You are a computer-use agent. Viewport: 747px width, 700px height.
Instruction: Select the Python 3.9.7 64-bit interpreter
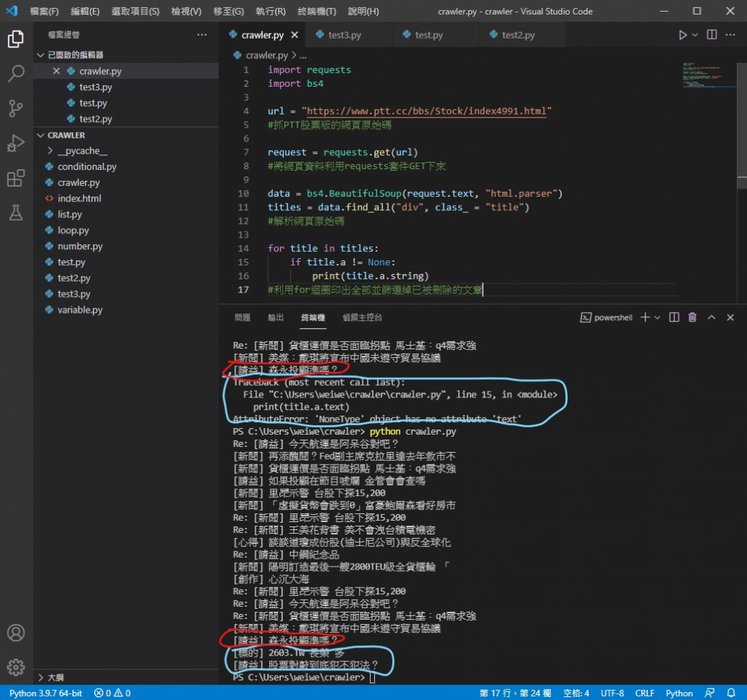46,693
